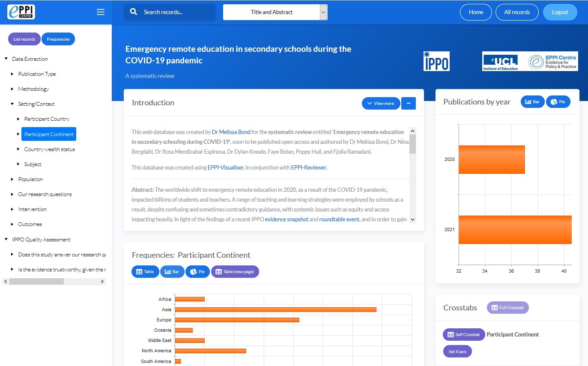Click the Middle East bar in the chart
The image size is (588, 366).
tap(190, 340)
